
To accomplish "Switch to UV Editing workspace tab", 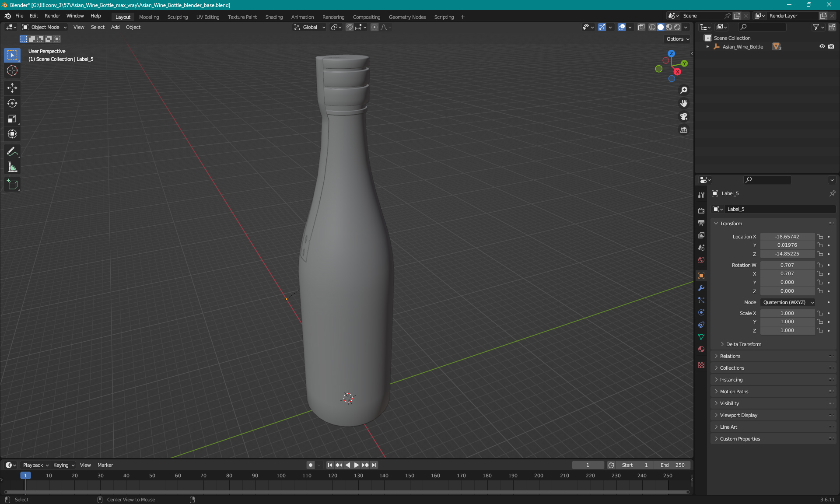I will click(x=207, y=17).
